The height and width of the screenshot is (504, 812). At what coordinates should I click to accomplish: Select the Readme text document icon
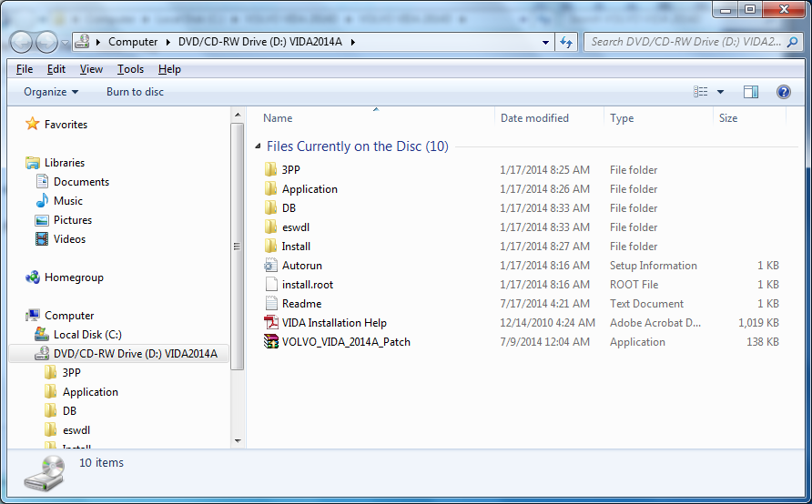[271, 304]
